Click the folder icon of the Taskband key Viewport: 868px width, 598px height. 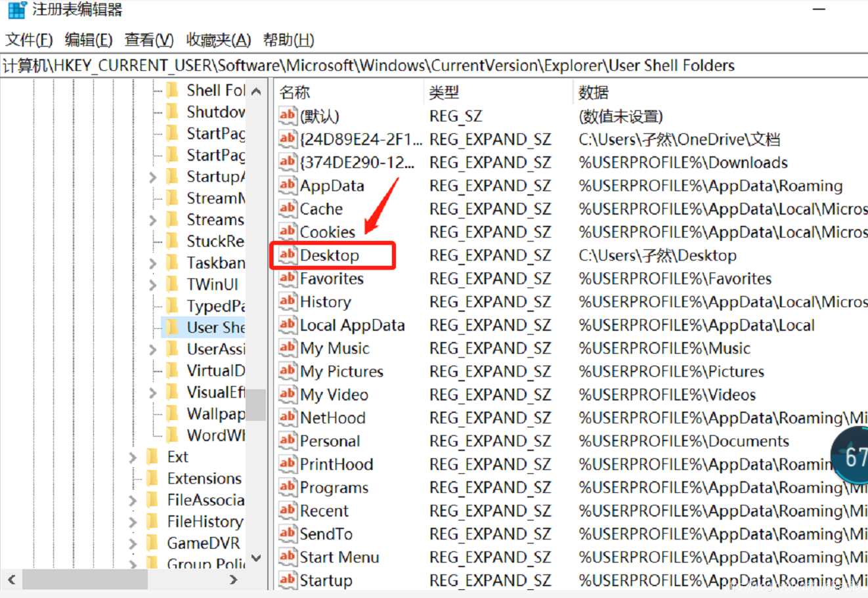173,263
